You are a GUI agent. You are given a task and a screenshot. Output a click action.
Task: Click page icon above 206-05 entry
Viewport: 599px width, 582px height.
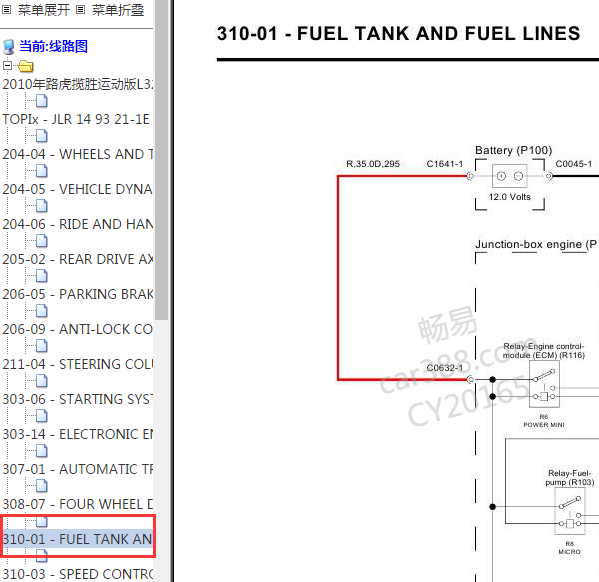(x=42, y=276)
